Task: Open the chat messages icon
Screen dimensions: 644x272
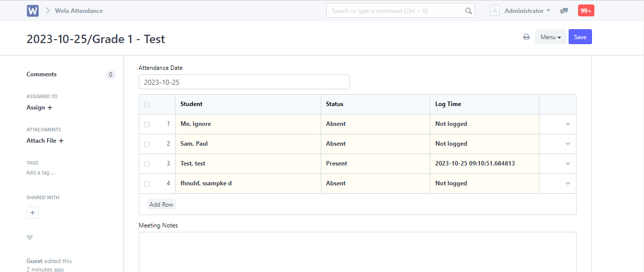Action: point(564,11)
